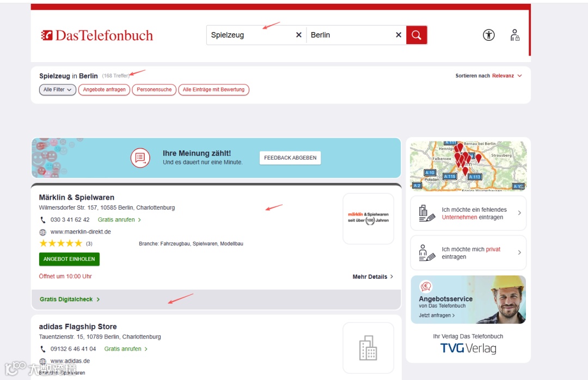Click the Das Telefonbuch logo
Screen dimensions: 588x380
(97, 35)
